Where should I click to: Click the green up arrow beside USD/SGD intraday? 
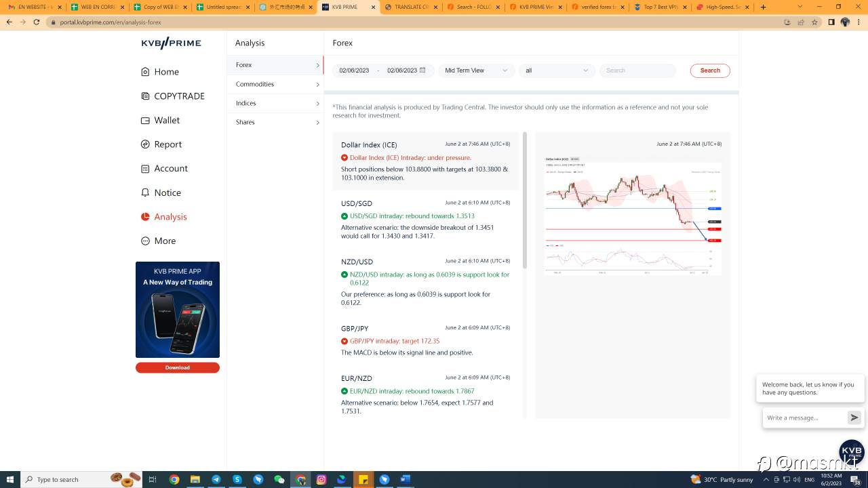click(x=344, y=216)
